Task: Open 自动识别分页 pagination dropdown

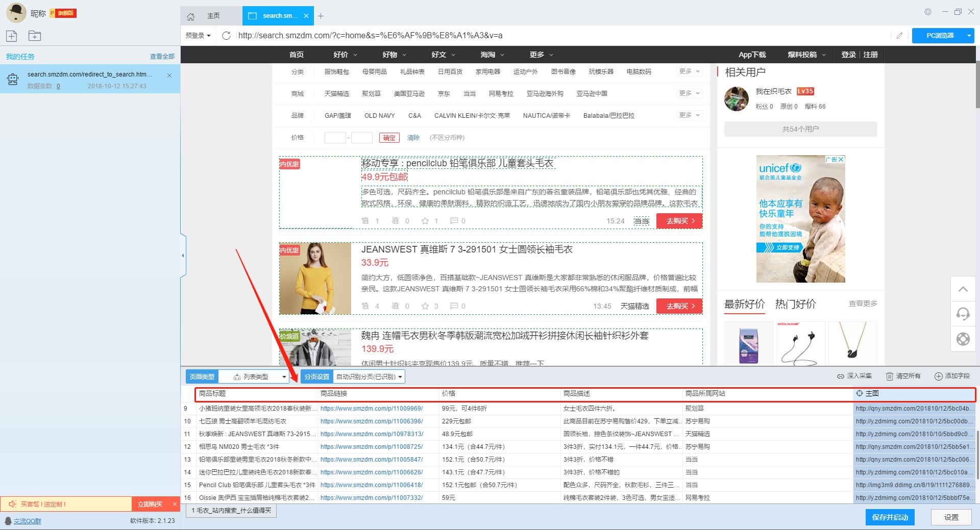Action: [x=369, y=376]
